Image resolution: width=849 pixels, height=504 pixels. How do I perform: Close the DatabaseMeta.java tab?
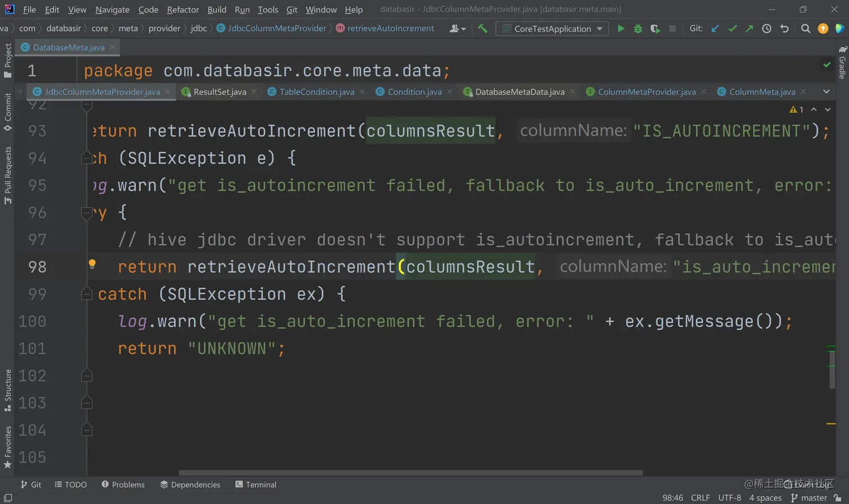coord(112,47)
